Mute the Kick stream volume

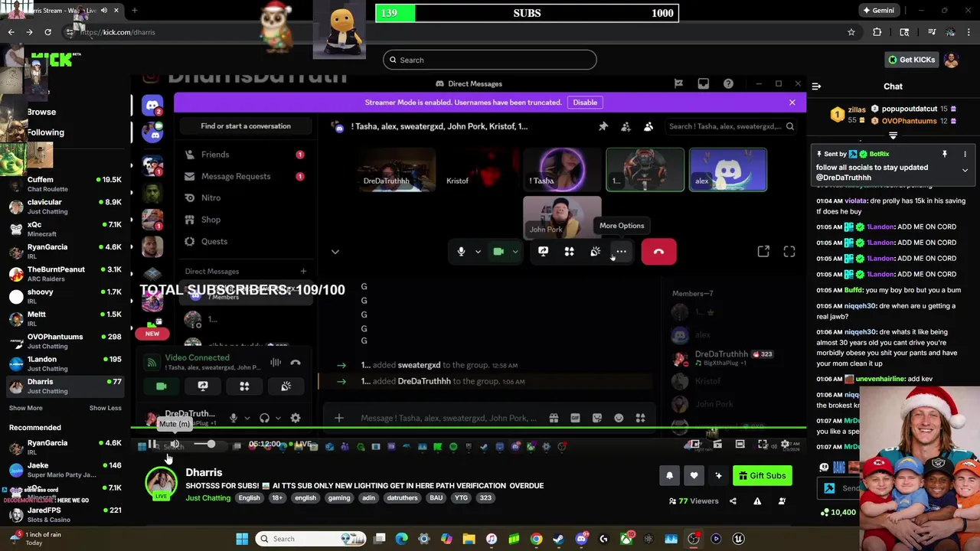click(x=175, y=444)
